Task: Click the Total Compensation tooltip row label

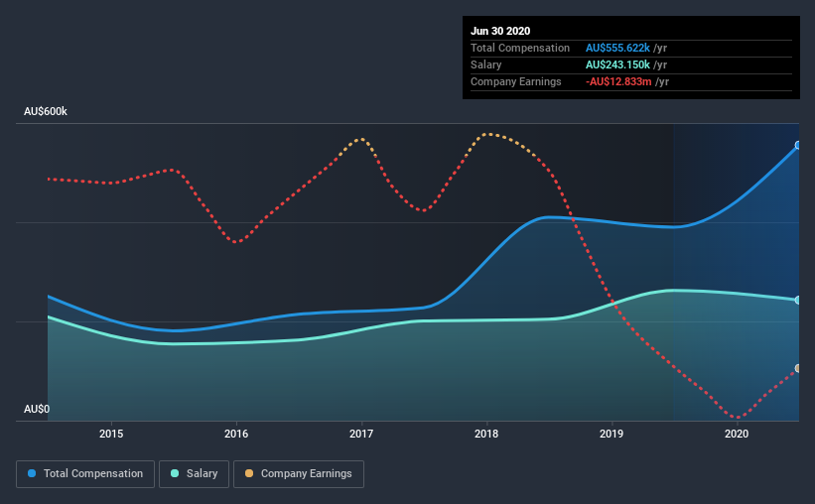Action: pyautogui.click(x=520, y=48)
